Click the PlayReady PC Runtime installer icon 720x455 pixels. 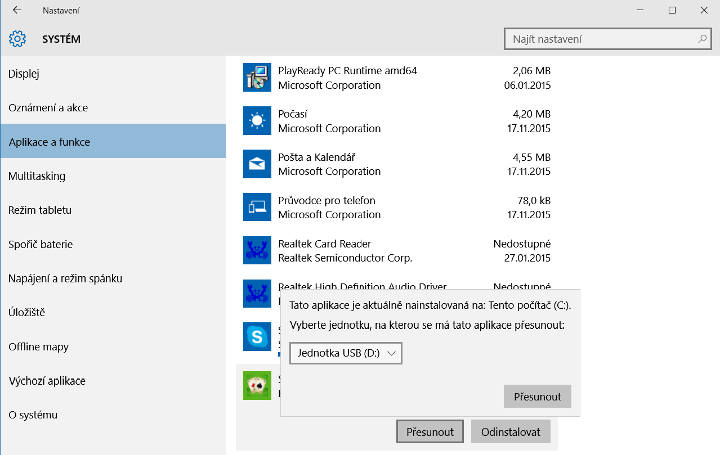tap(257, 78)
